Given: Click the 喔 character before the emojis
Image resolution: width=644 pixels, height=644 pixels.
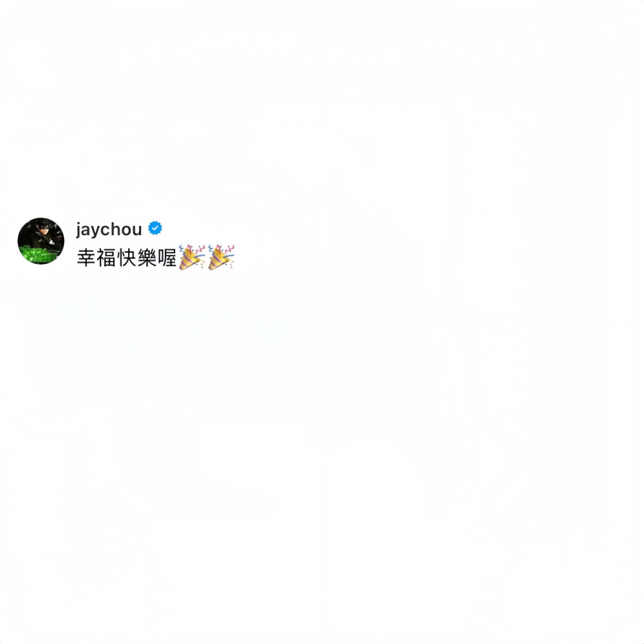Looking at the screenshot, I should (167, 258).
